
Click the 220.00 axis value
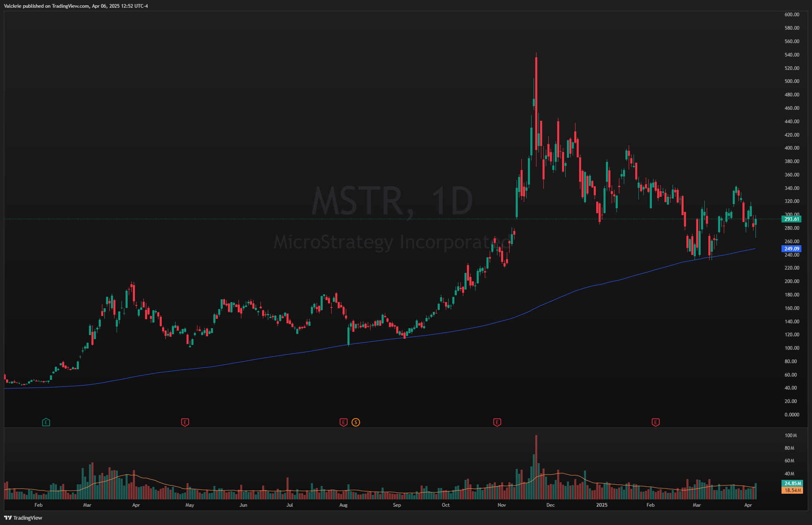pyautogui.click(x=792, y=268)
